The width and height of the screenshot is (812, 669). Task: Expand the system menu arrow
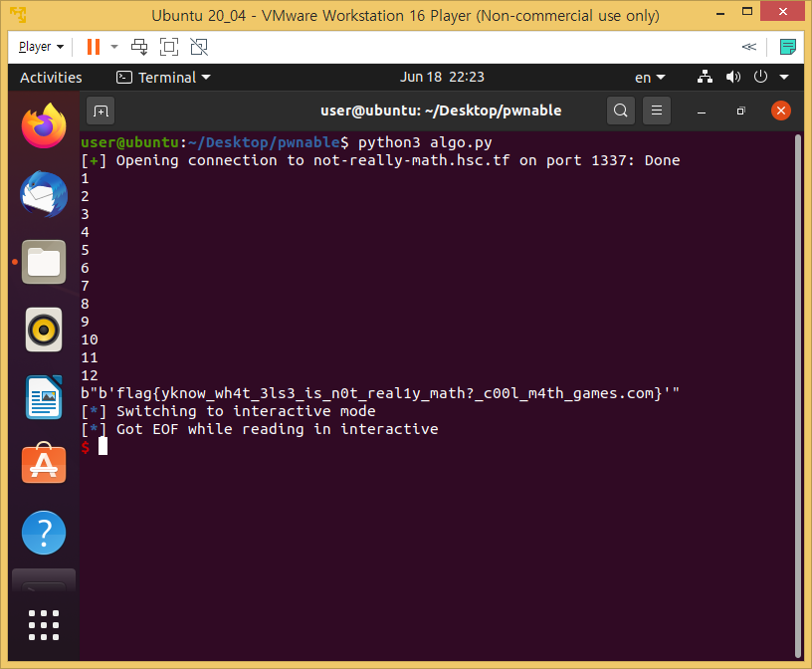point(784,78)
